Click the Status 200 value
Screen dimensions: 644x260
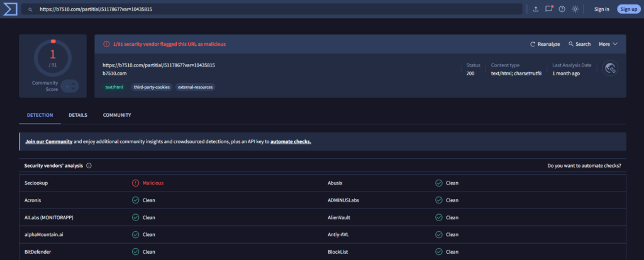pyautogui.click(x=469, y=73)
